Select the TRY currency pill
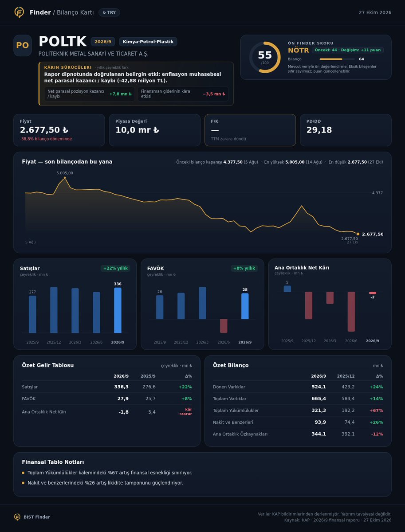Image resolution: width=405 pixels, height=532 pixels. (109, 12)
